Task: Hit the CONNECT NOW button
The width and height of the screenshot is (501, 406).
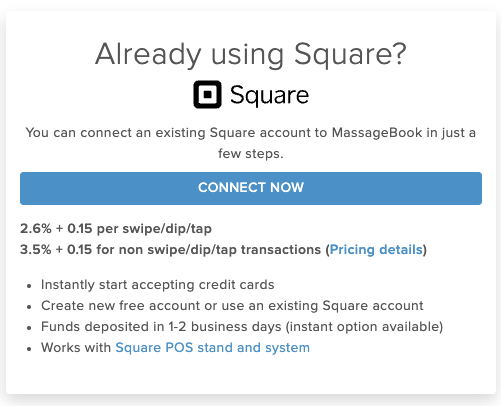Action: click(x=251, y=188)
